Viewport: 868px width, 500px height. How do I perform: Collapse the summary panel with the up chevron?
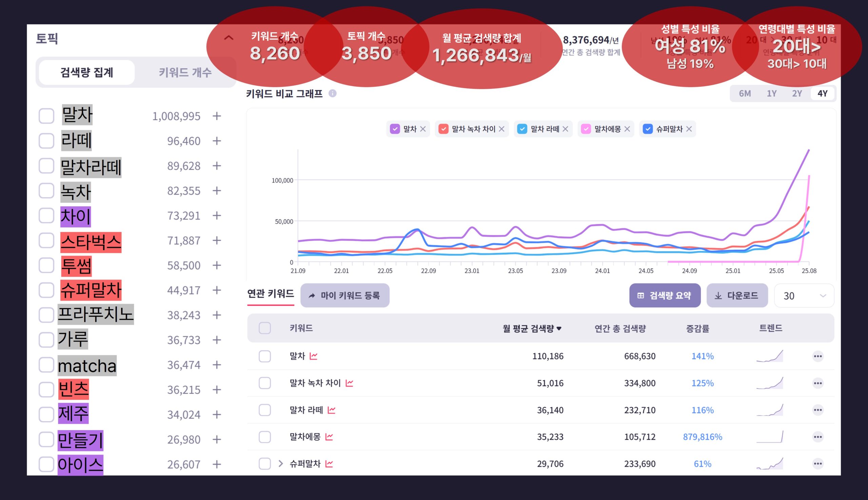229,38
